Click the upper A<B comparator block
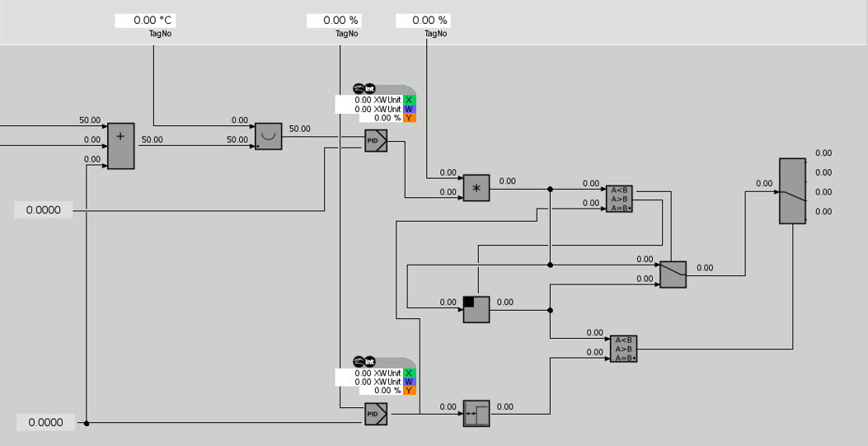Viewport: 868px width, 446px height. pos(619,199)
